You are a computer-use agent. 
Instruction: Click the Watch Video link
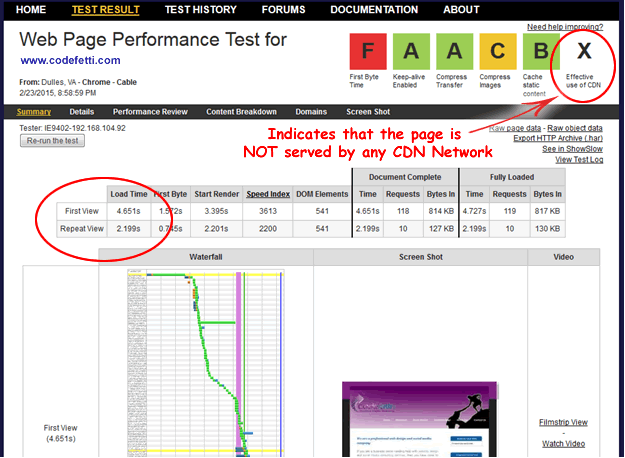tap(563, 444)
